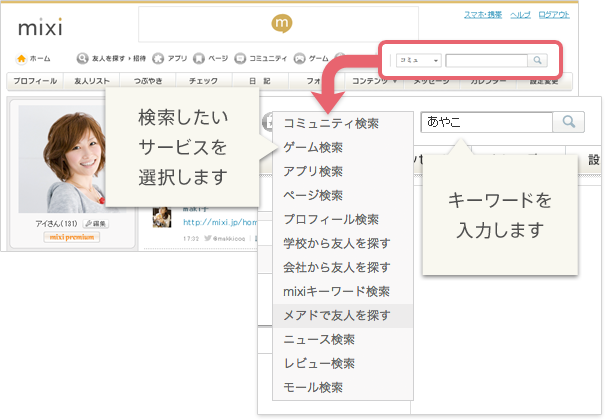Open the チェック tab
Screen dimensions: 605x420
(203, 81)
